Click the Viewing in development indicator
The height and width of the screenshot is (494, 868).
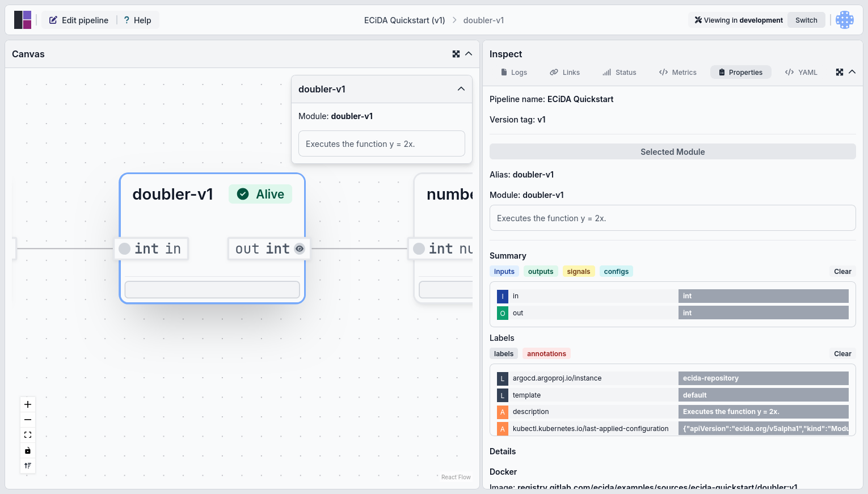tap(739, 20)
